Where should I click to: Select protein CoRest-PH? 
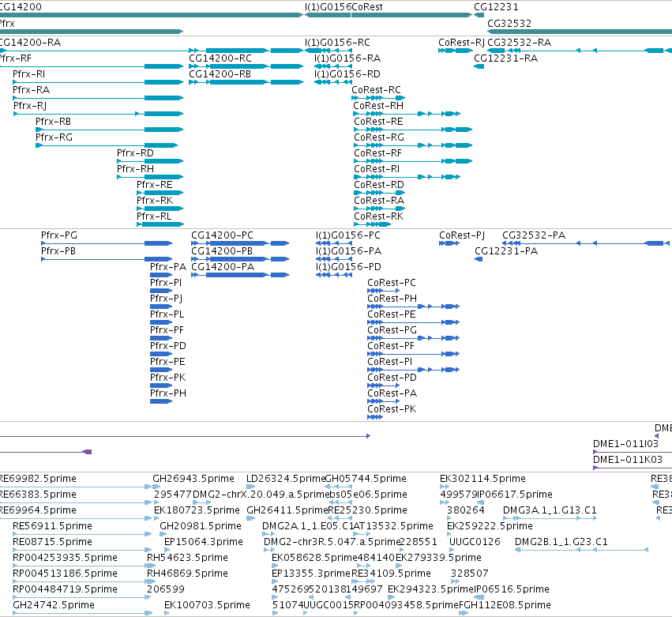click(x=414, y=307)
